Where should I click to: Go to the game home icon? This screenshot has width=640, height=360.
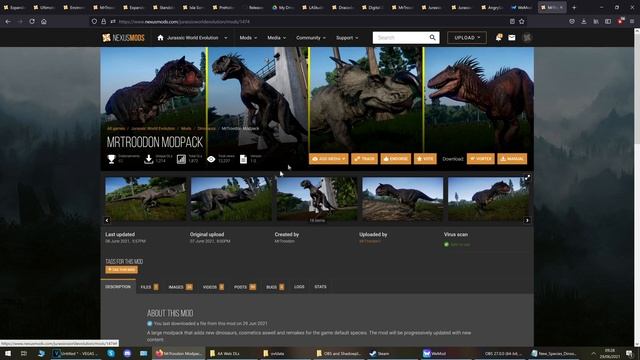160,38
